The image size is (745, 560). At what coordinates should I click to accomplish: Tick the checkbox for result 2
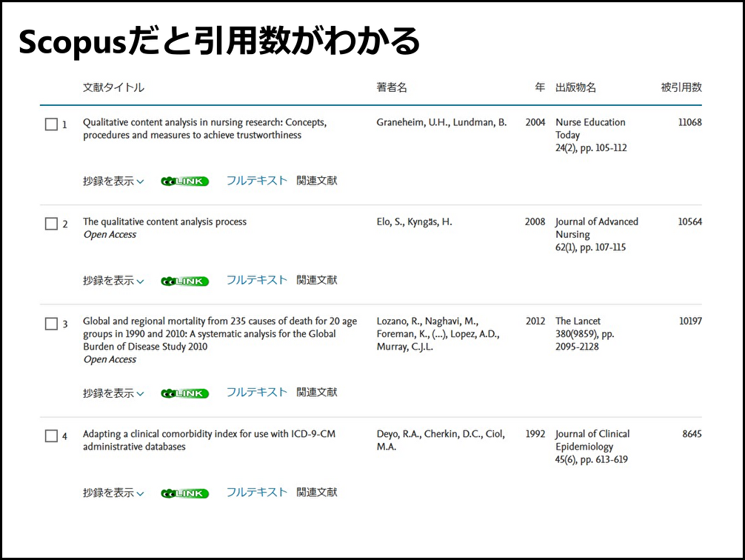[x=51, y=224]
